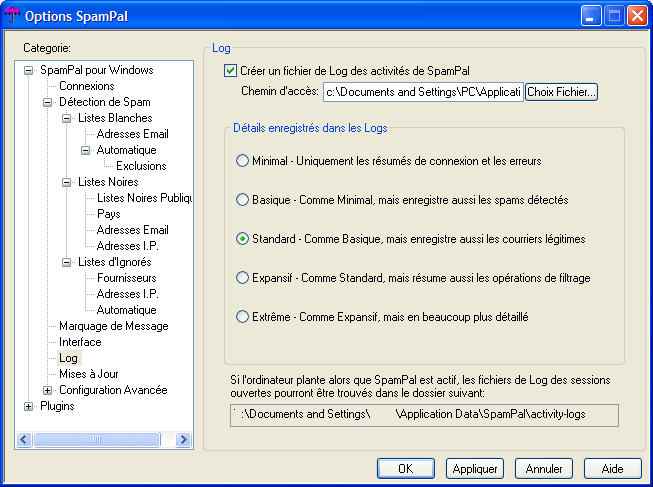The image size is (653, 487).
Task: Click the Configuration Avancée label
Action: click(x=113, y=390)
